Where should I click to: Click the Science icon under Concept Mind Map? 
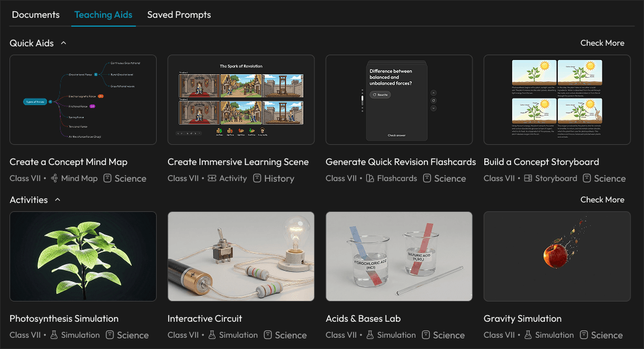[x=107, y=178]
